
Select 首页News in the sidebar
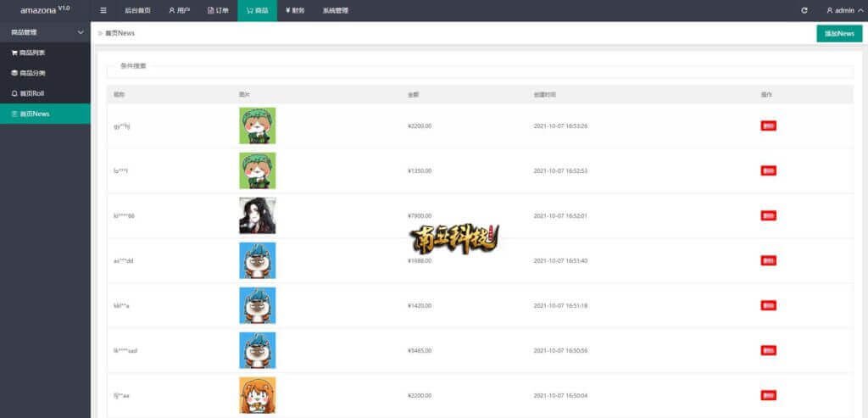click(35, 114)
